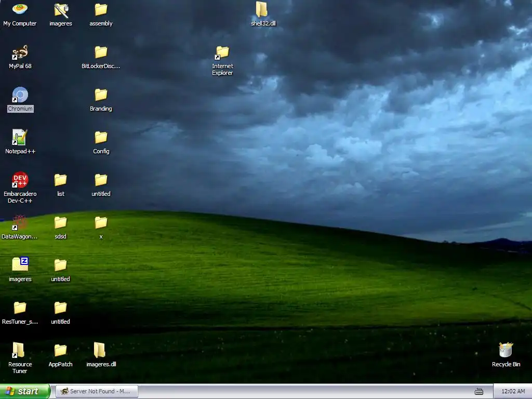Click the keyboard icon in system tray
Viewport: 532px width, 399px height.
[478, 392]
